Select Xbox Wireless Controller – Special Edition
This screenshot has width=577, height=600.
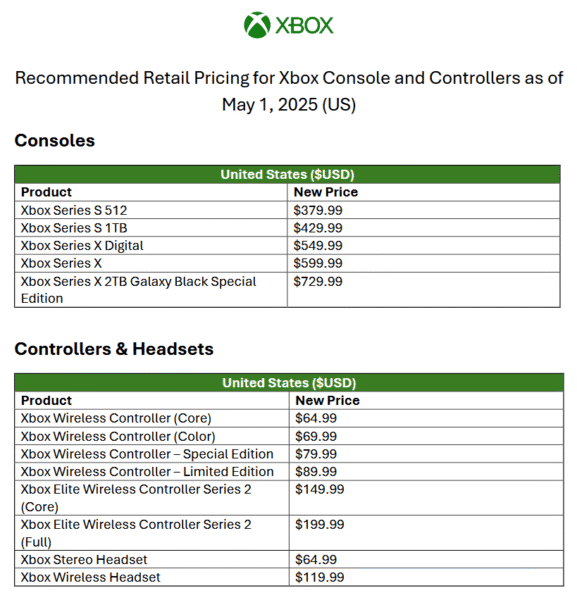point(147,454)
